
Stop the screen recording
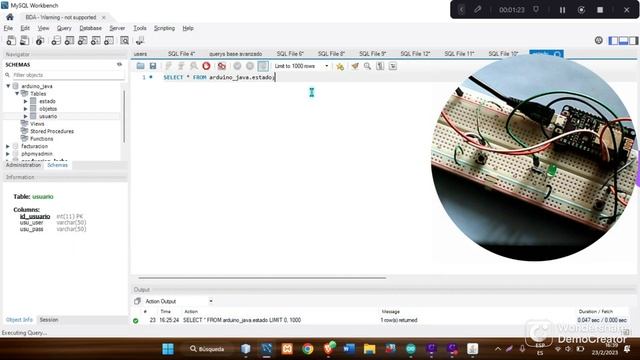pyautogui.click(x=600, y=10)
